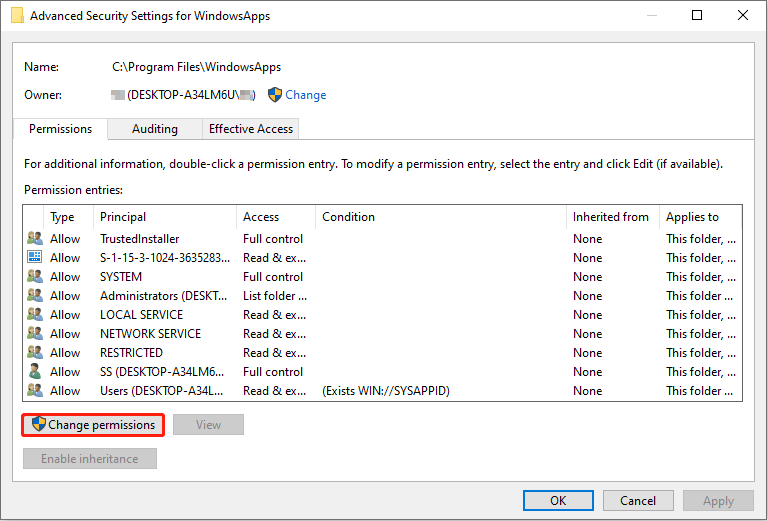Click the shield icon on the Change permissions button
This screenshot has height=521, width=768.
point(39,424)
